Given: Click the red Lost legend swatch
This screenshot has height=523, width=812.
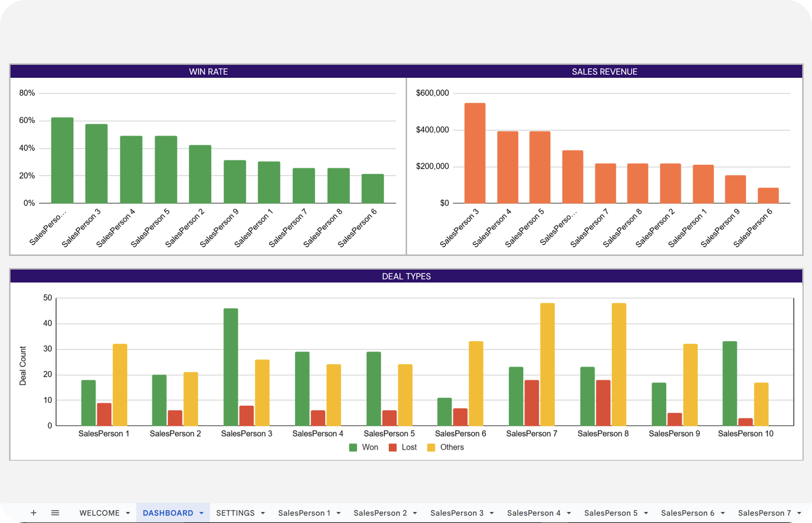Looking at the screenshot, I should [x=393, y=447].
